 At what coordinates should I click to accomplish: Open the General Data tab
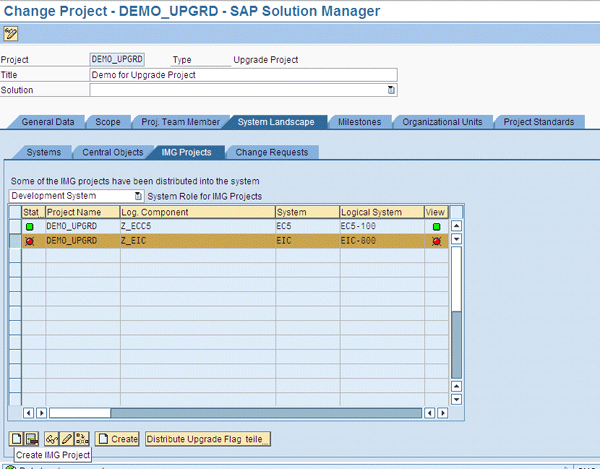point(48,122)
